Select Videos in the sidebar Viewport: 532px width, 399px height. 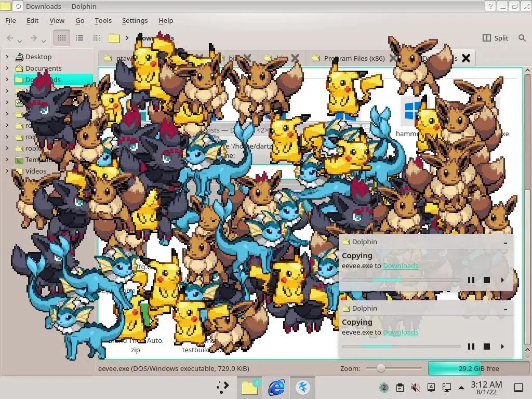(36, 171)
